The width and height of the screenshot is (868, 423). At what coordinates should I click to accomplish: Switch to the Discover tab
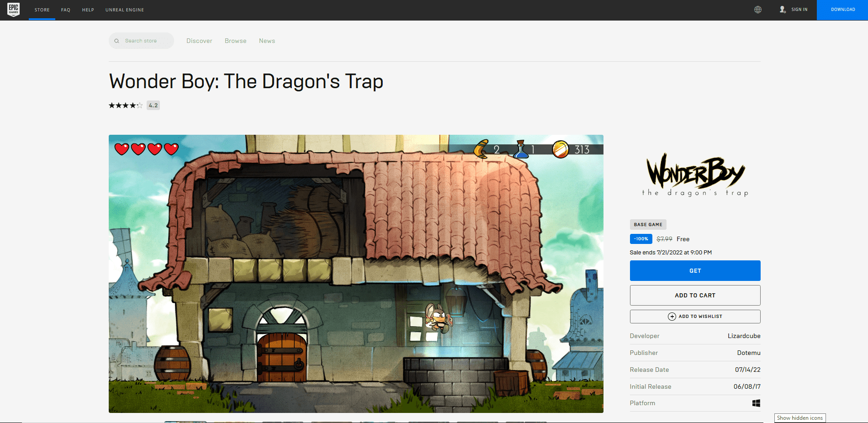click(x=199, y=41)
